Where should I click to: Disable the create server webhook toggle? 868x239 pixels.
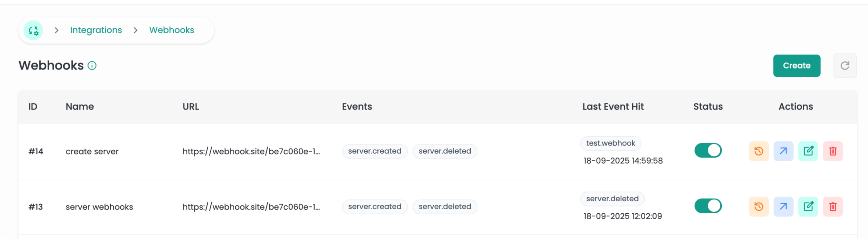pyautogui.click(x=708, y=151)
